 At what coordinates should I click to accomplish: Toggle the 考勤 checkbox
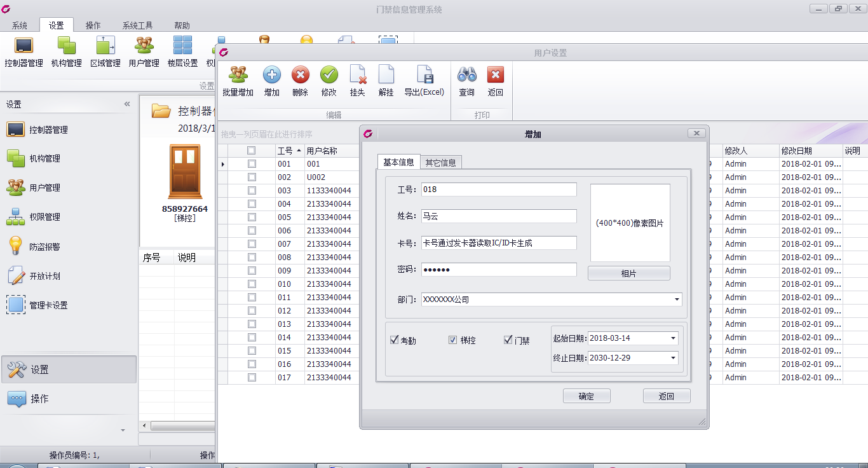(394, 340)
